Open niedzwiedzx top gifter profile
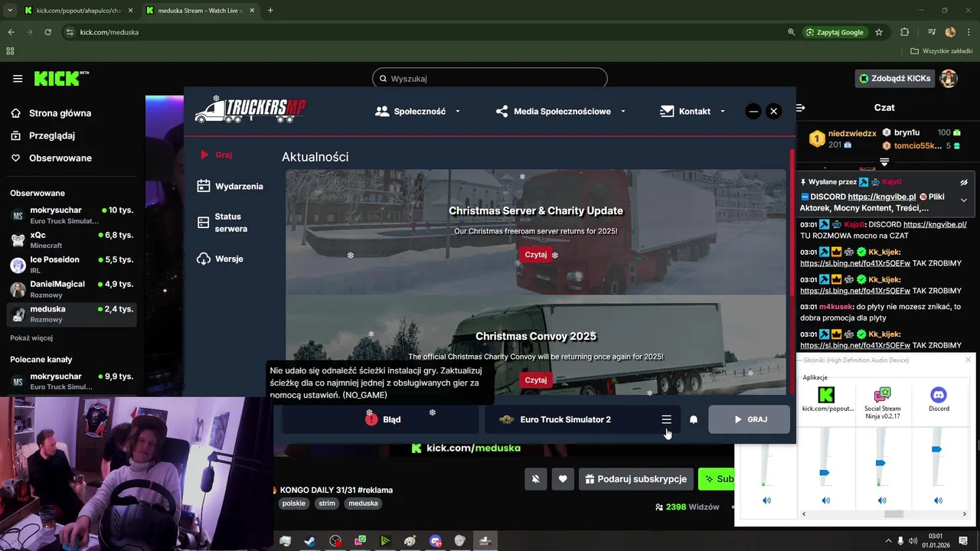980x551 pixels. [x=852, y=133]
